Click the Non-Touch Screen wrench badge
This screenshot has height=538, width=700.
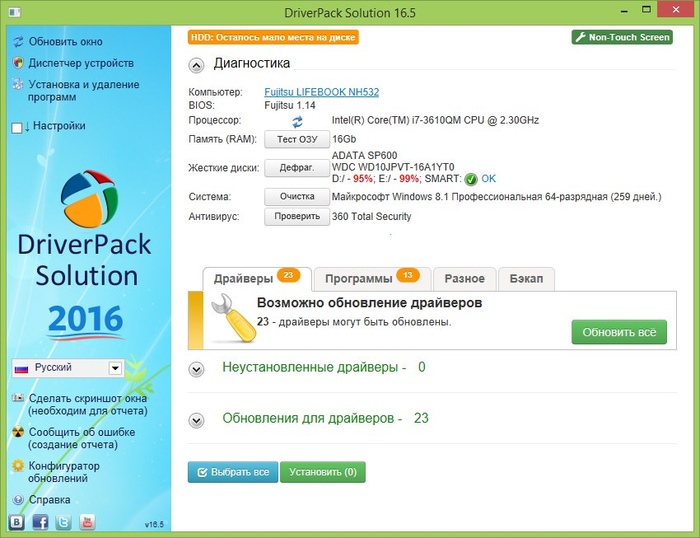tap(621, 37)
